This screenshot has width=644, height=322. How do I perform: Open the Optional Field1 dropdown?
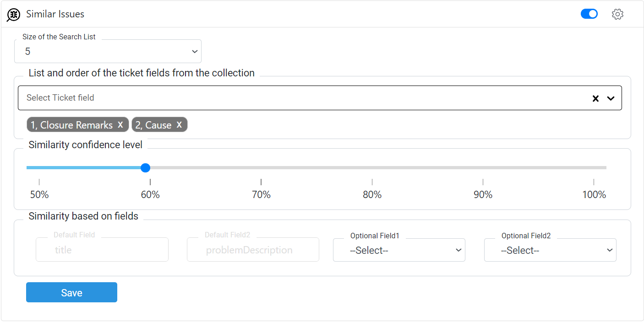coord(399,250)
